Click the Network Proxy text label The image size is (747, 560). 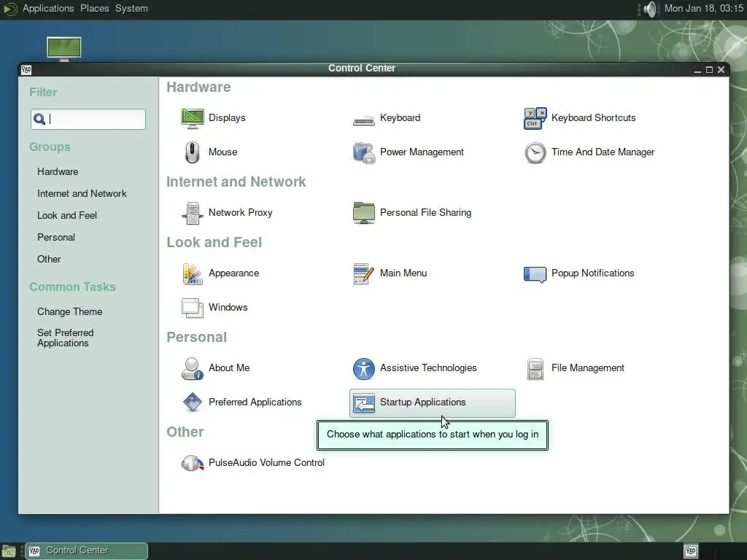click(240, 213)
